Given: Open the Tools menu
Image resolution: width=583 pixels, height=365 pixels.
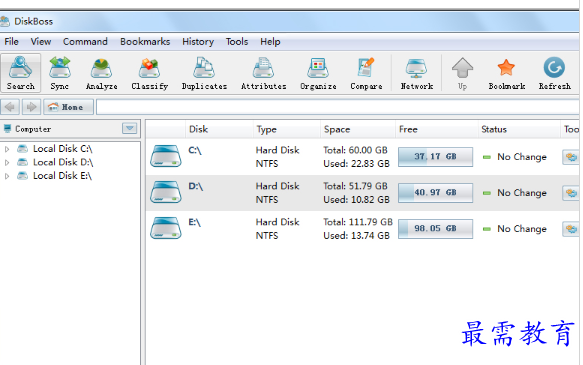Looking at the screenshot, I should tap(237, 42).
